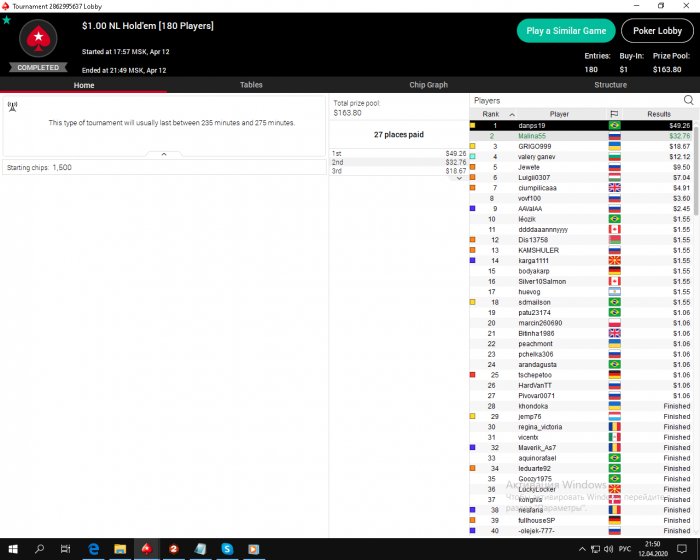Click the green favorite star icon
The width and height of the screenshot is (700, 560).
click(6, 20)
